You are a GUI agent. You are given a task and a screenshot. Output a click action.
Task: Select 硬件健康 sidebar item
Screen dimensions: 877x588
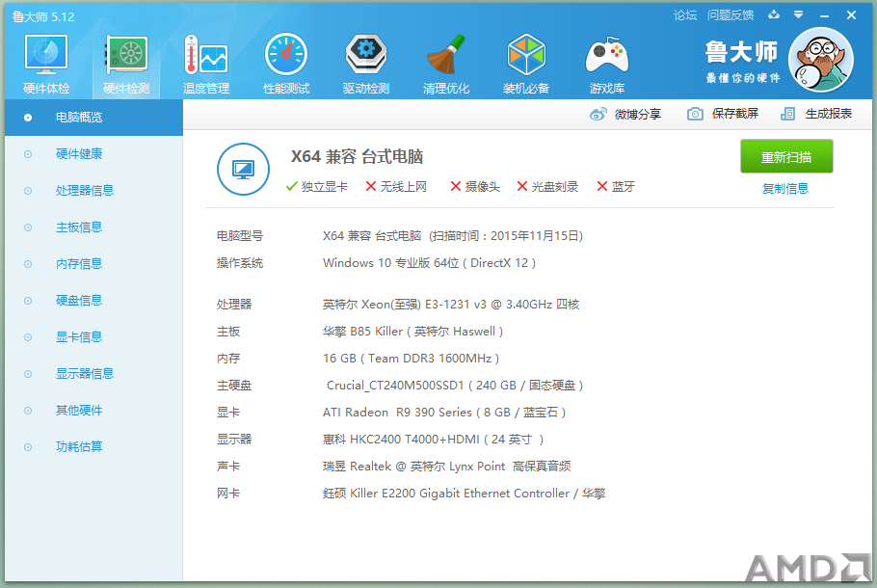coord(94,154)
